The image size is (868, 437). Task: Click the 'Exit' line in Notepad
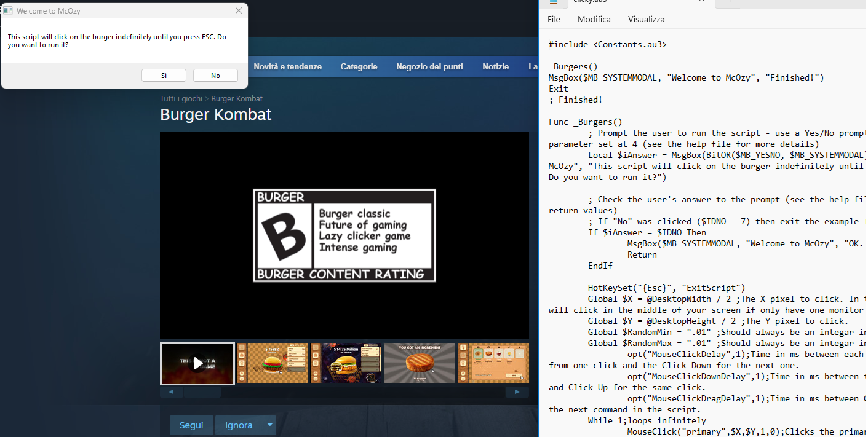coord(559,89)
